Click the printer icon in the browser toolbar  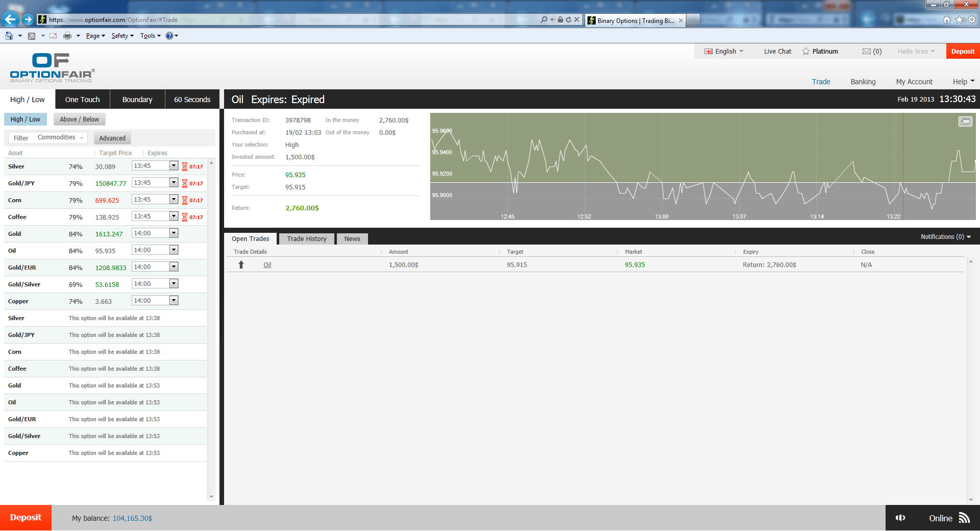(67, 36)
